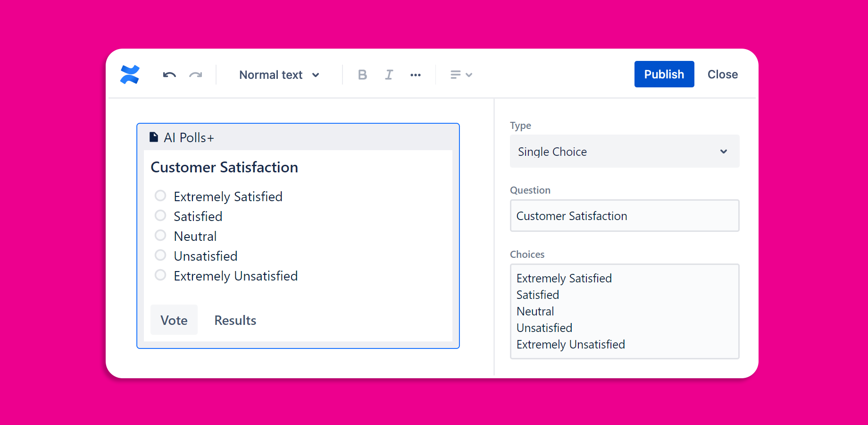Click the AI Polls+ macro document icon
This screenshot has height=425, width=868.
pyautogui.click(x=154, y=137)
